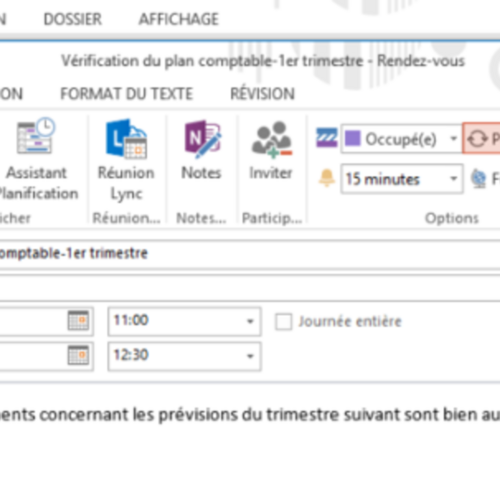
Task: Open the 11:00 start time dropdown
Action: coord(250,321)
